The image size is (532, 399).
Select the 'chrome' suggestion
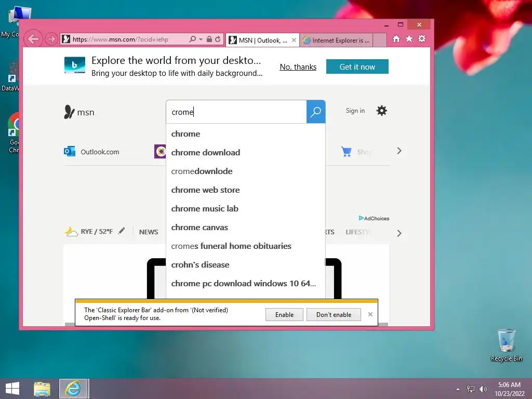pyautogui.click(x=246, y=134)
